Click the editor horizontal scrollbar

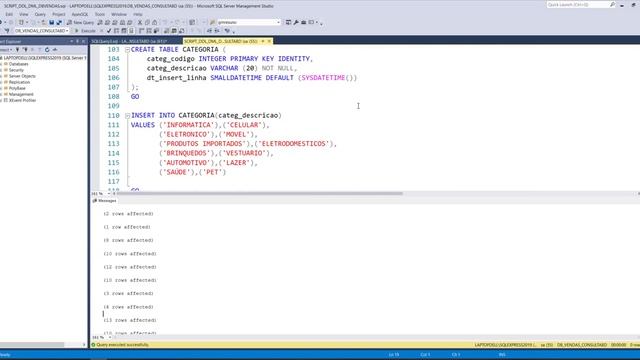(x=259, y=193)
